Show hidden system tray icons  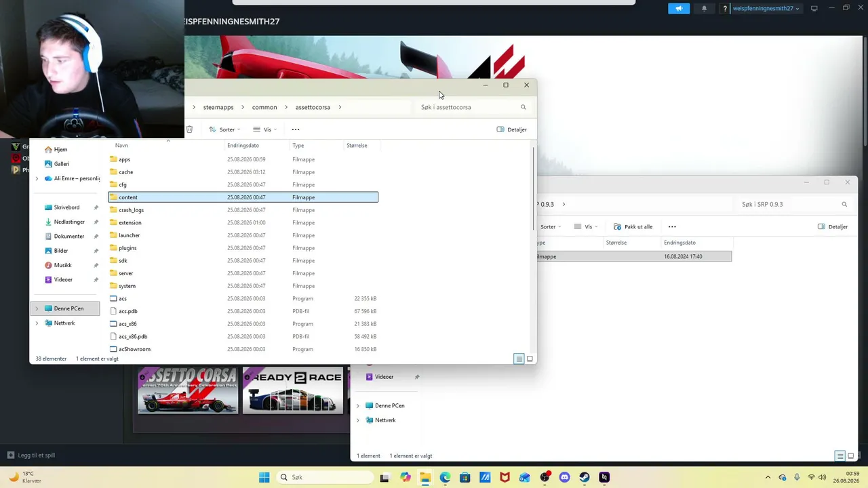pyautogui.click(x=768, y=477)
